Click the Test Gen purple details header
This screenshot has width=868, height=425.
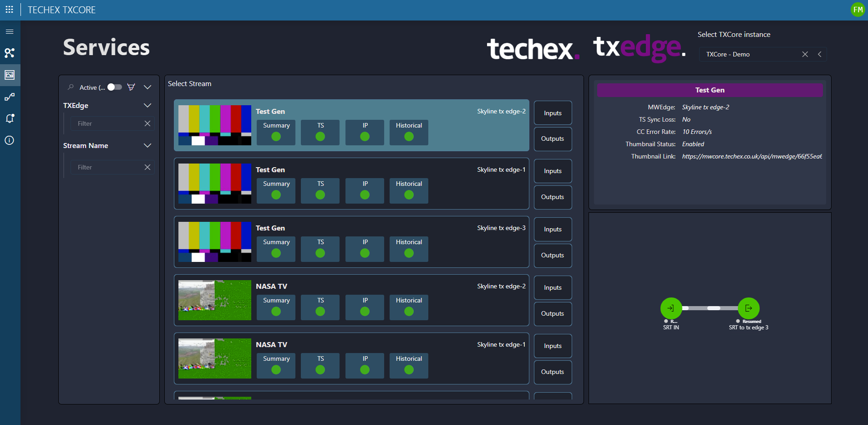point(710,90)
